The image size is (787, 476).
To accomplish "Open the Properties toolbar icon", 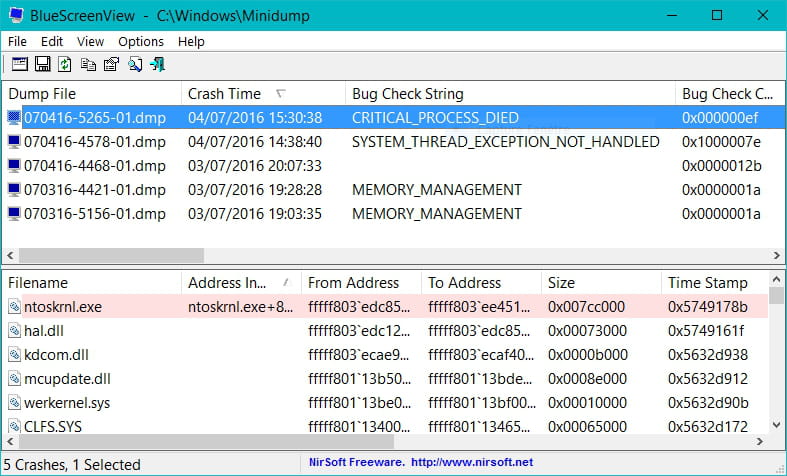I will click(x=111, y=65).
